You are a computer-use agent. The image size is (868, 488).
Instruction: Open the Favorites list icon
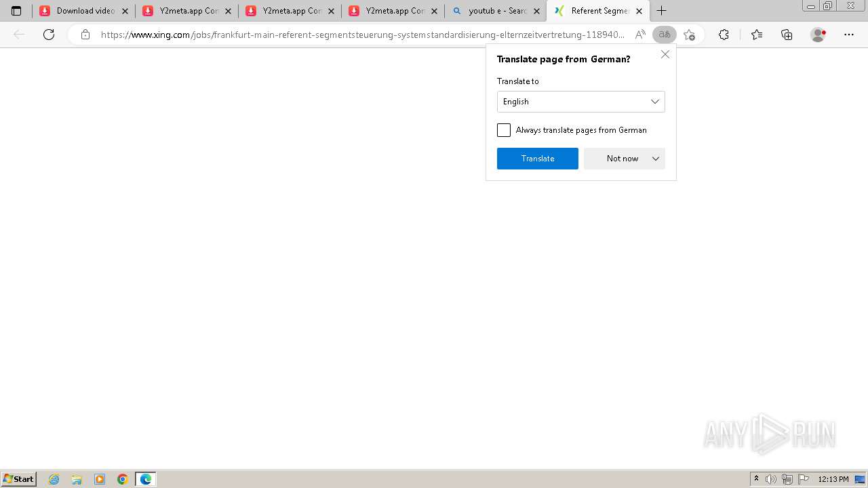[x=757, y=35]
